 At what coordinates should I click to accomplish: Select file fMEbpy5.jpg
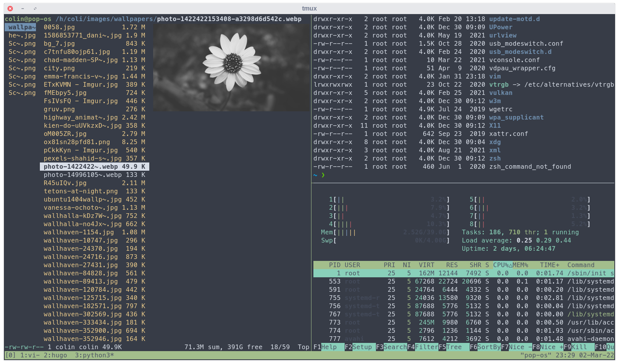pyautogui.click(x=95, y=93)
